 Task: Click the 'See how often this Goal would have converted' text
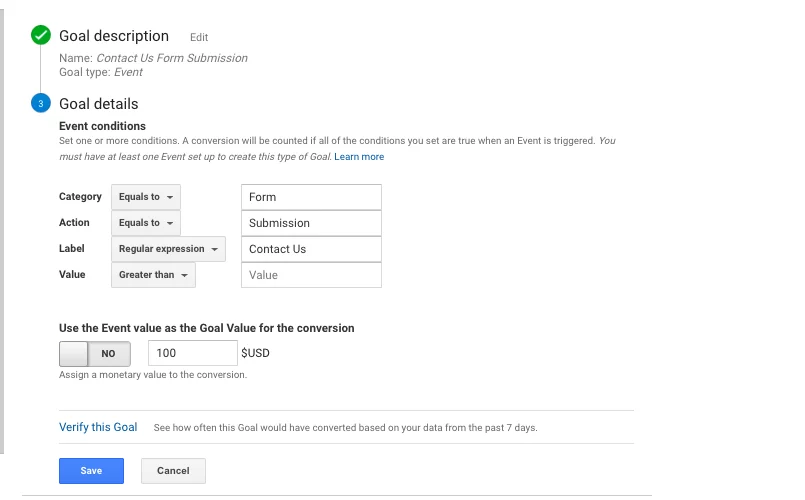click(x=346, y=428)
